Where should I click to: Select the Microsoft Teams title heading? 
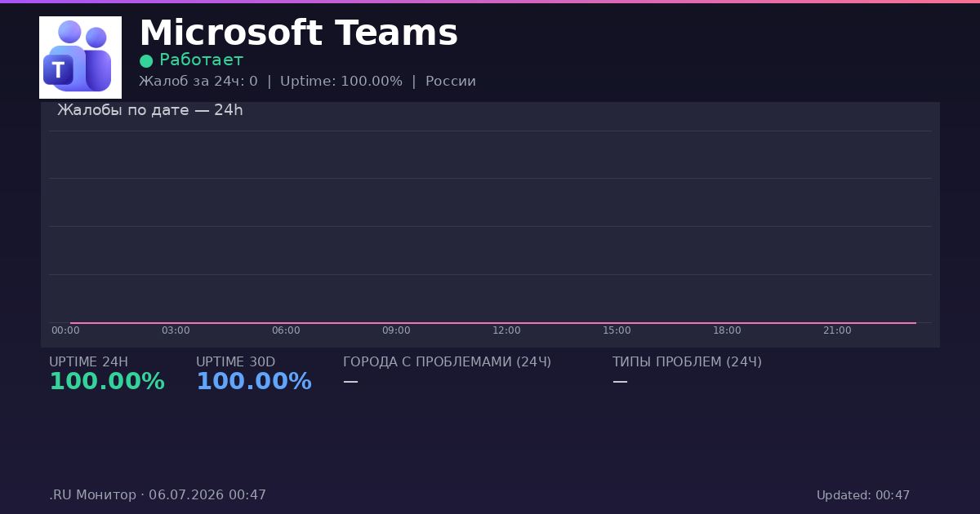pos(299,33)
